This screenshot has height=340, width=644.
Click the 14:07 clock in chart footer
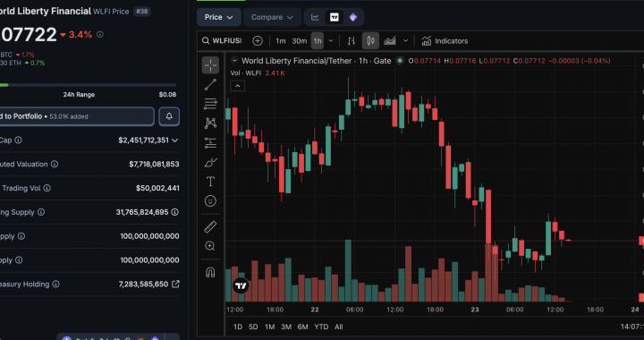tap(631, 327)
